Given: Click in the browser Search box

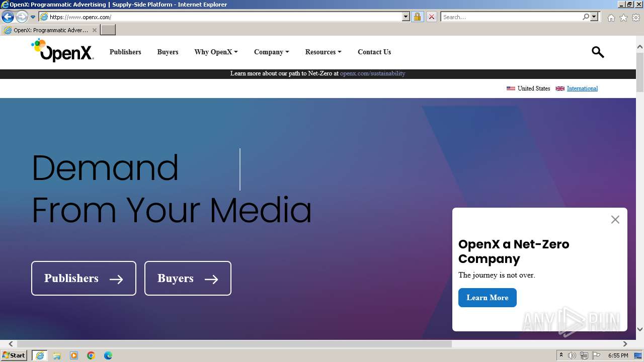Looking at the screenshot, I should point(511,17).
